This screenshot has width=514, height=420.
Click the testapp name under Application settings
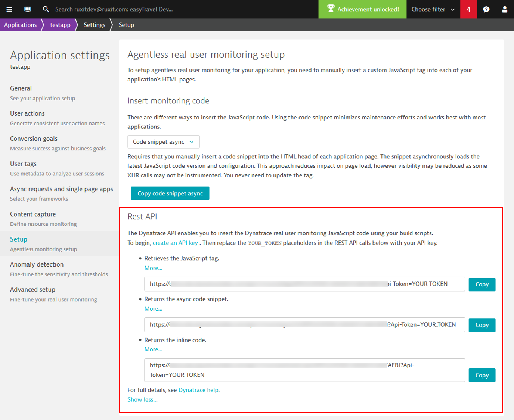click(20, 67)
